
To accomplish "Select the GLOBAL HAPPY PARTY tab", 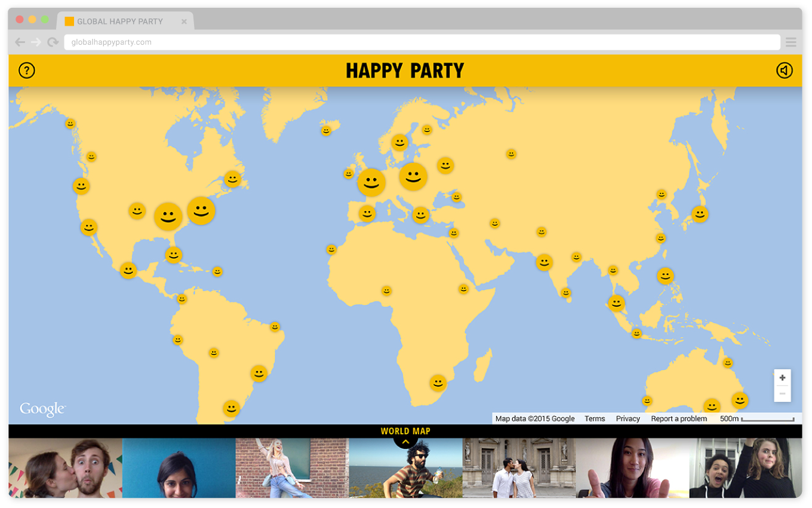I will [125, 22].
